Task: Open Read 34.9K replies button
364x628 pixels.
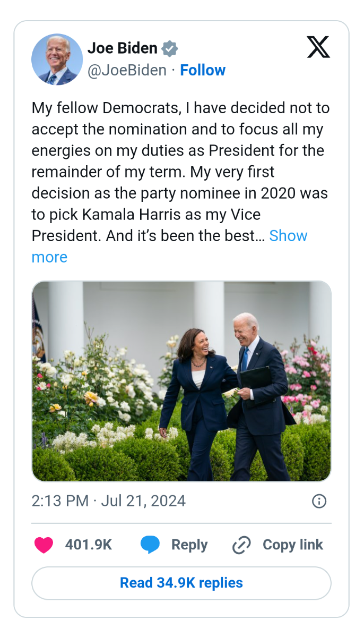Action: click(181, 583)
